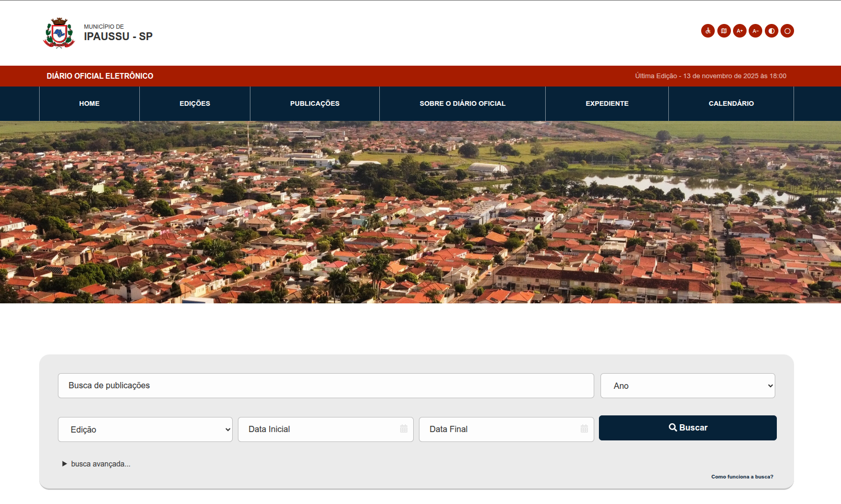Click the Ipaussu municipal coat of arms
Image resolution: width=841 pixels, height=504 pixels.
coord(59,33)
